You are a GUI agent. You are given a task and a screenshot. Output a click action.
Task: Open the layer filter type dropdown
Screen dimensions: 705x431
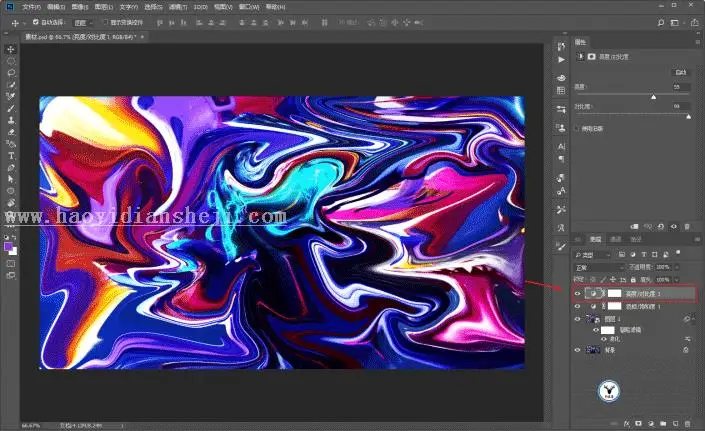pos(593,255)
